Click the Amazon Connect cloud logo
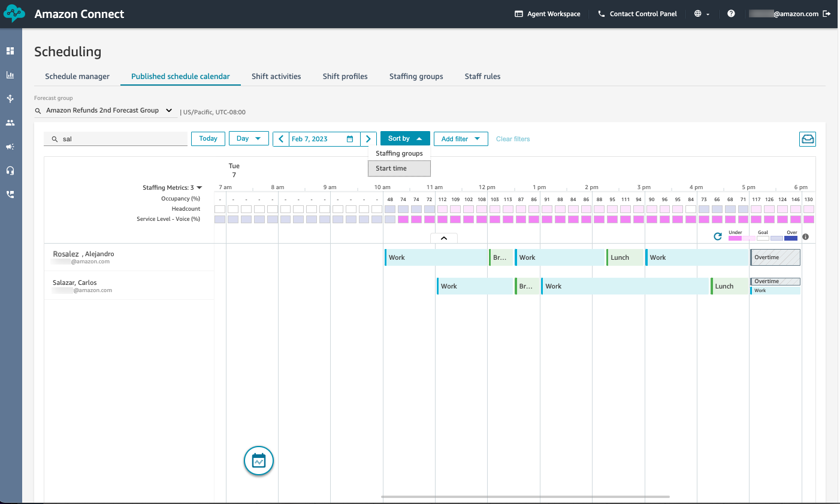The width and height of the screenshot is (840, 504). click(x=14, y=13)
